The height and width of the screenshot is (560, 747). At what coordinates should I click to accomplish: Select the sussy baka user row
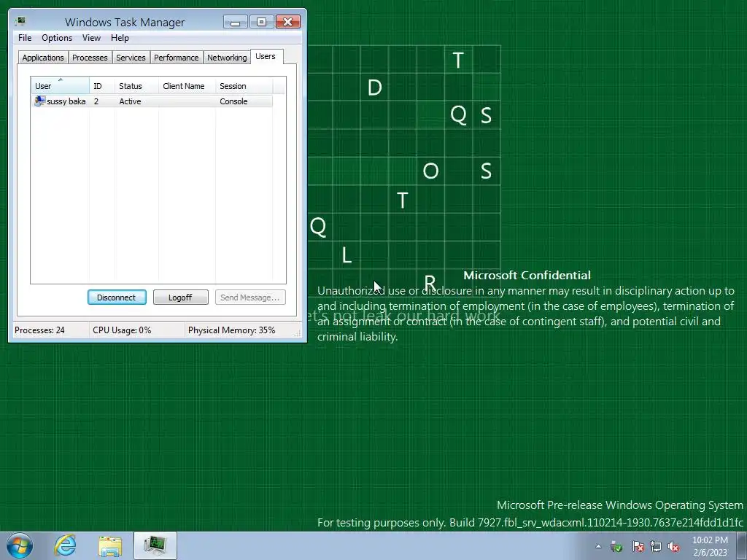tap(152, 101)
